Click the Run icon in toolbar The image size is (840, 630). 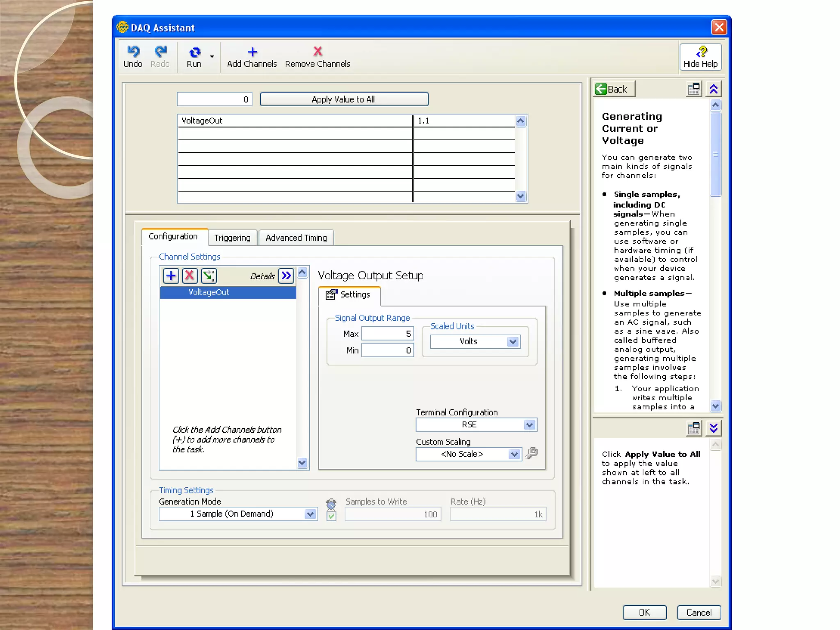point(194,52)
